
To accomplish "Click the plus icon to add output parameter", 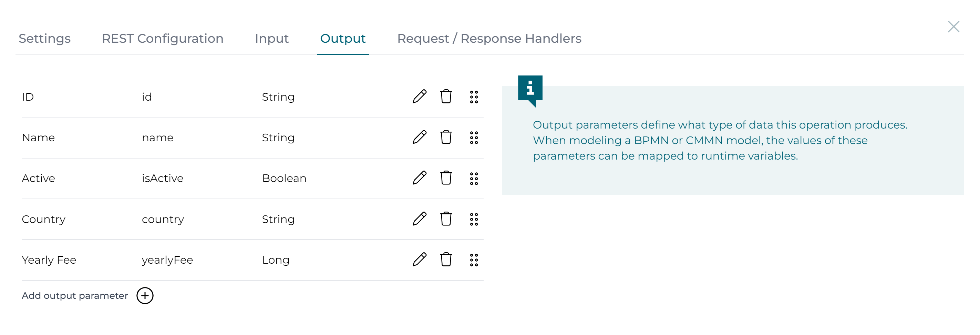I will click(x=145, y=295).
